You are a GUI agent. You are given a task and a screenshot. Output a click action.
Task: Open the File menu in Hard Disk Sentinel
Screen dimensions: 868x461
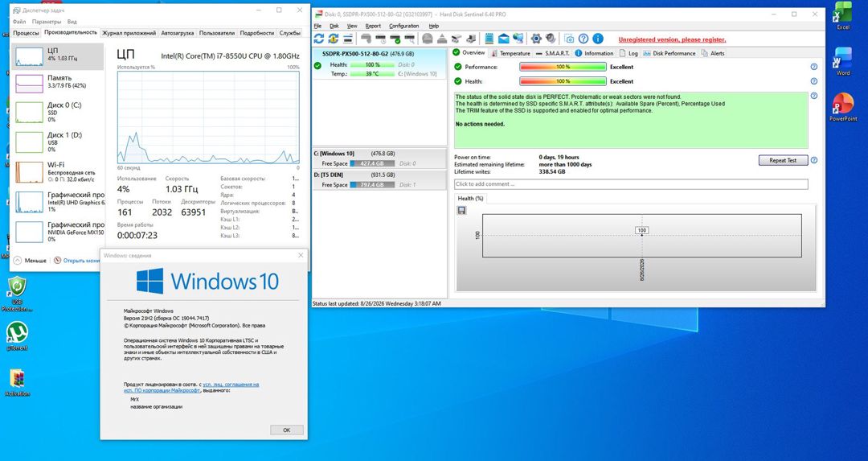(x=317, y=26)
